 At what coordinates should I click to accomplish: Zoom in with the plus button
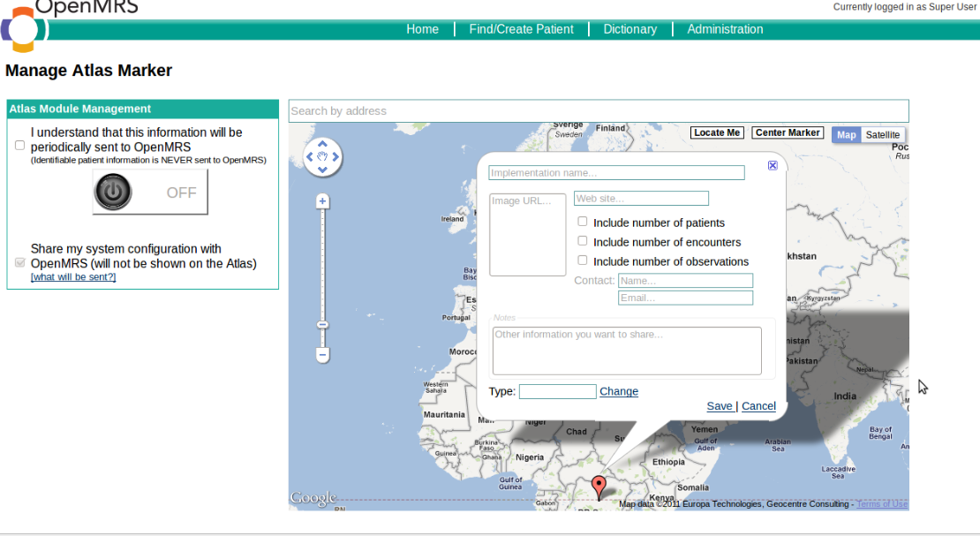[322, 200]
